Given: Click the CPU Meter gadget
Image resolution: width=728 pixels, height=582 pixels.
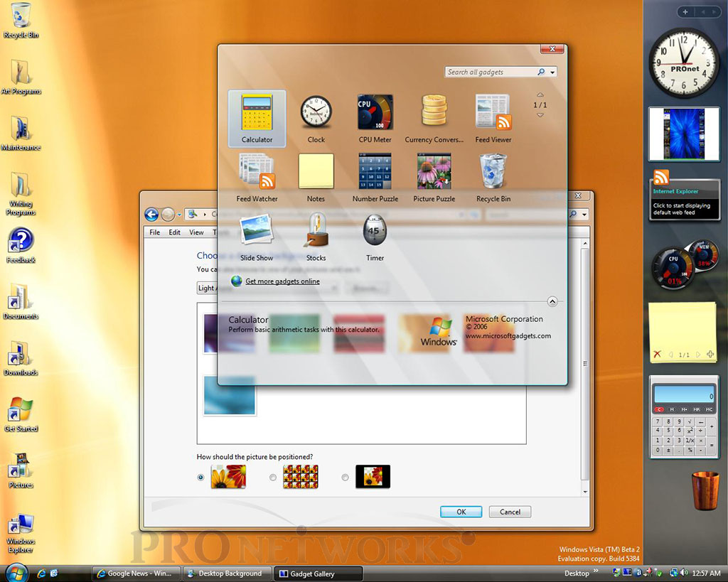Looking at the screenshot, I should [375, 112].
